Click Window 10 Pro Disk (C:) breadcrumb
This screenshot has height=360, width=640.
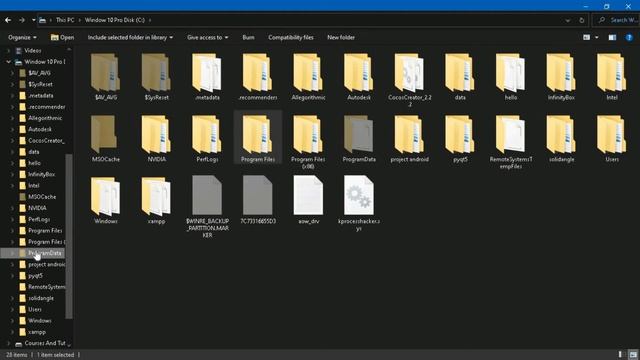[115, 20]
